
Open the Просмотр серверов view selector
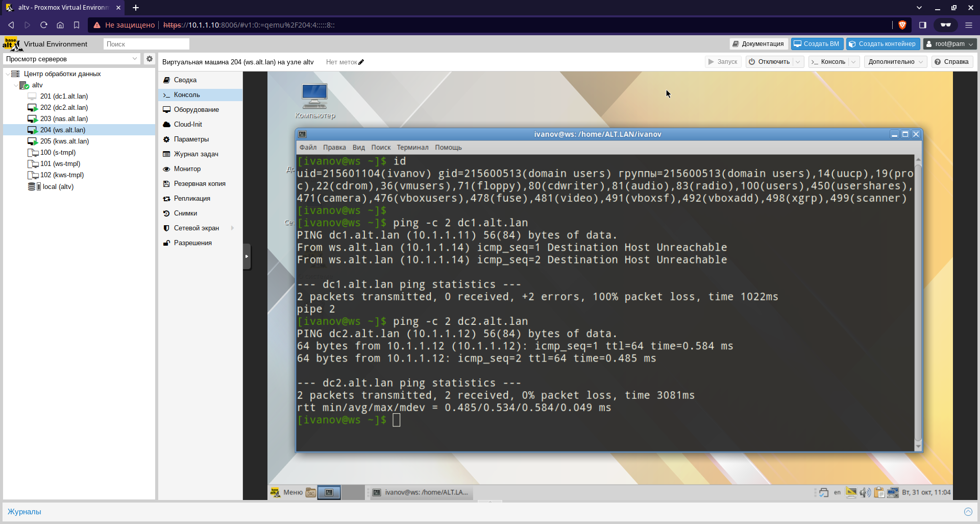click(x=71, y=59)
